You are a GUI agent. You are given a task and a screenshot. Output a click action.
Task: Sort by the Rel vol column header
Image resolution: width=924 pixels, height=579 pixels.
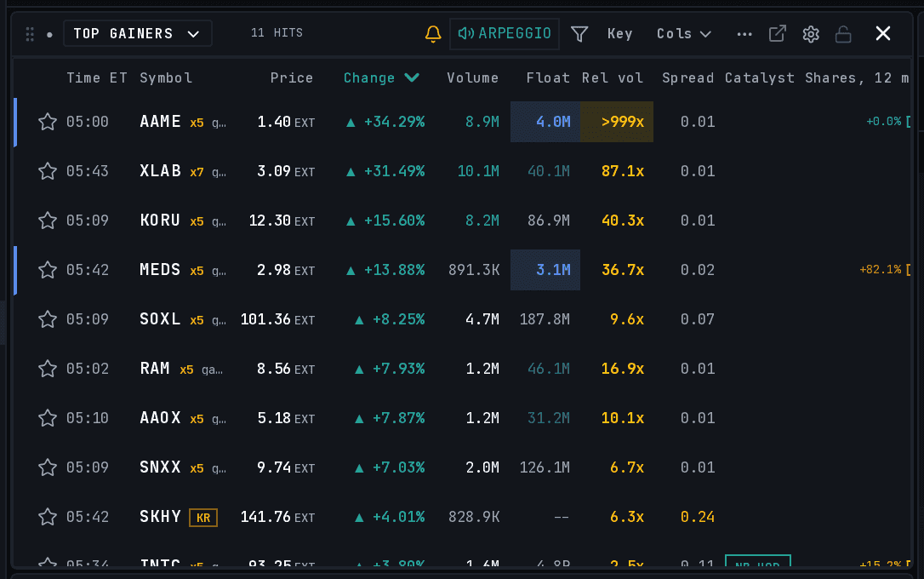point(613,77)
